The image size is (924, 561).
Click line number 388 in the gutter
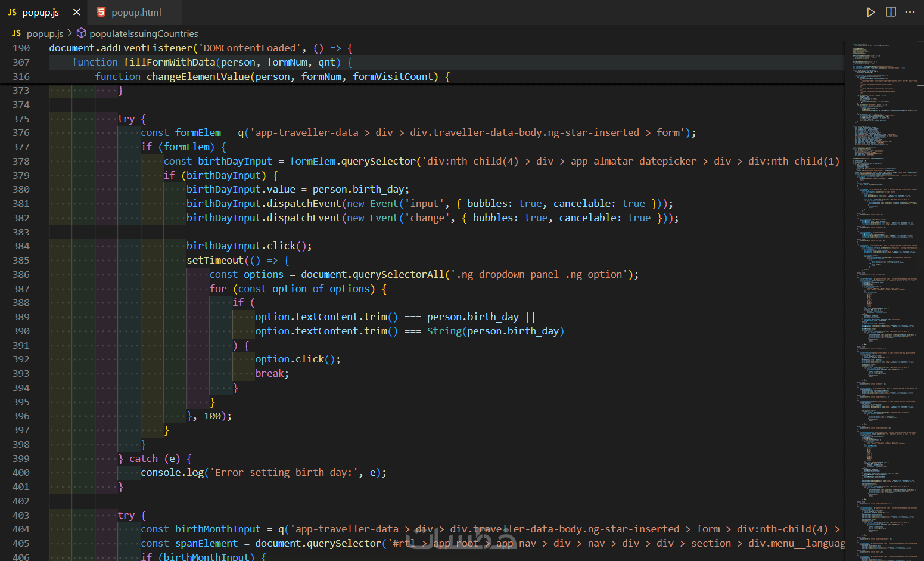pyautogui.click(x=21, y=302)
